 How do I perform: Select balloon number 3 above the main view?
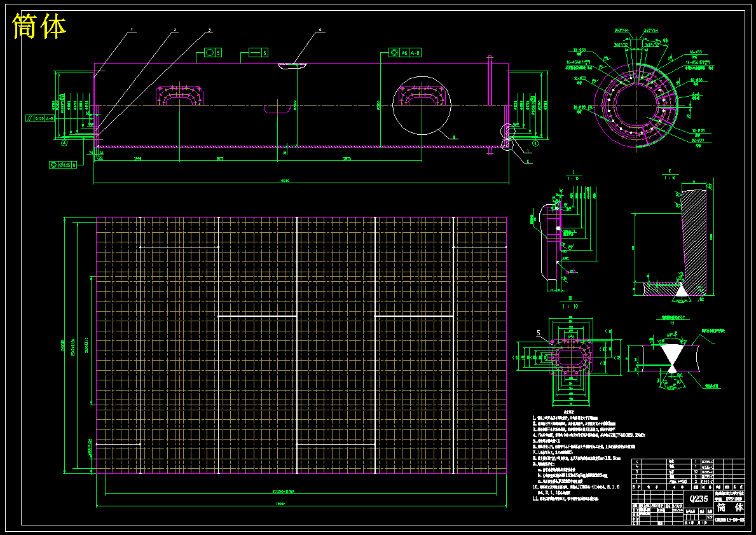click(210, 30)
